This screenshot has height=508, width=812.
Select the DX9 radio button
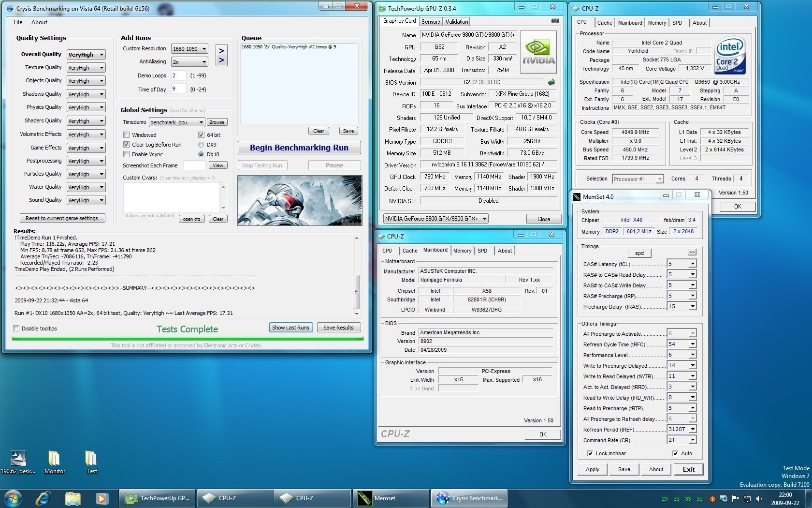click(201, 145)
